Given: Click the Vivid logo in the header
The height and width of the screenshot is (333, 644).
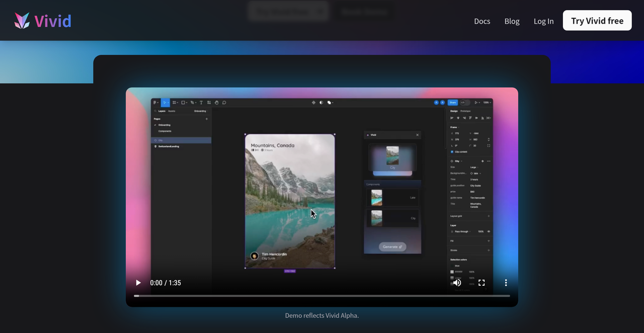Looking at the screenshot, I should [x=43, y=21].
